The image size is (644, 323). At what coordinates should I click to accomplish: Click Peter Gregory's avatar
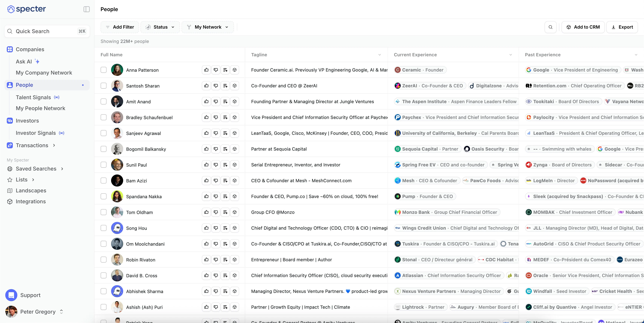tap(11, 312)
